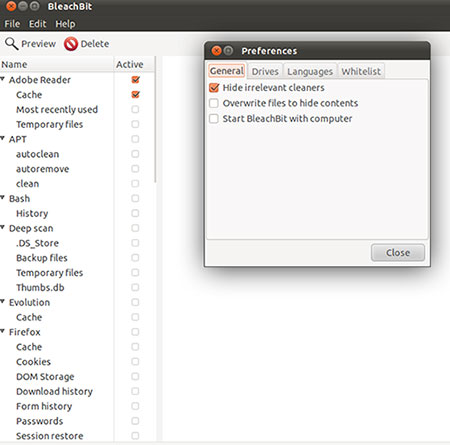Close the Preferences dialog via its orange X
This screenshot has height=445, width=450.
[x=217, y=51]
